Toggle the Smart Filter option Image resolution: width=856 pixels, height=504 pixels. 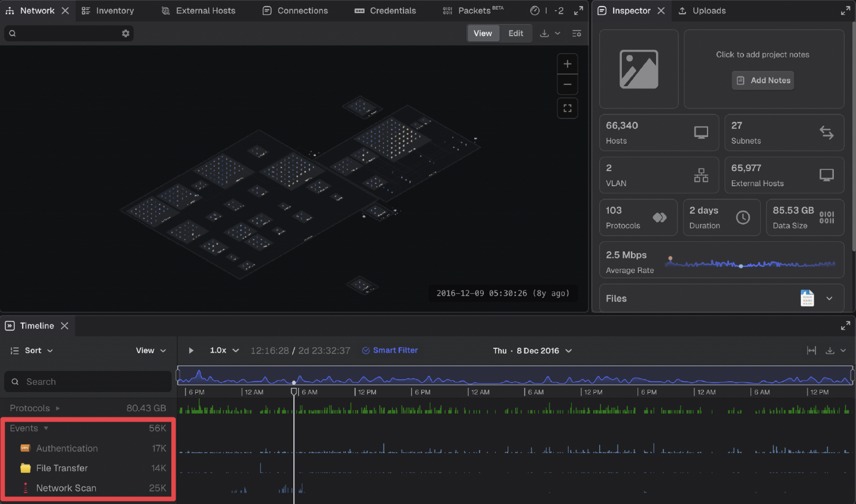click(x=390, y=351)
